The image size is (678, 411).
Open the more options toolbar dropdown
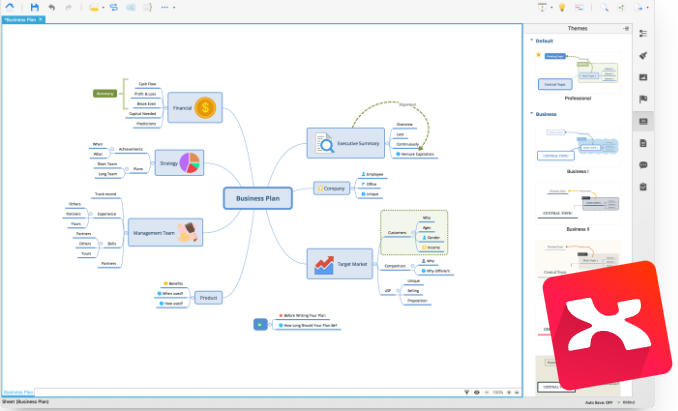click(166, 7)
